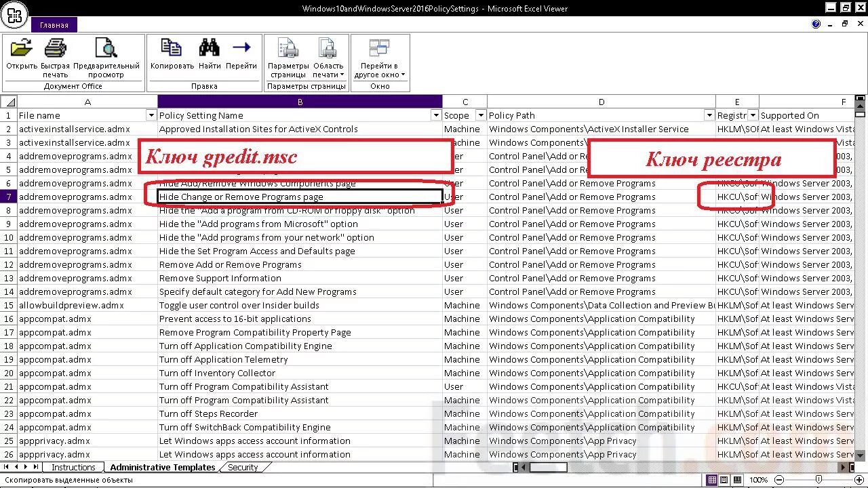Click the Перейти arrow icon

click(241, 48)
